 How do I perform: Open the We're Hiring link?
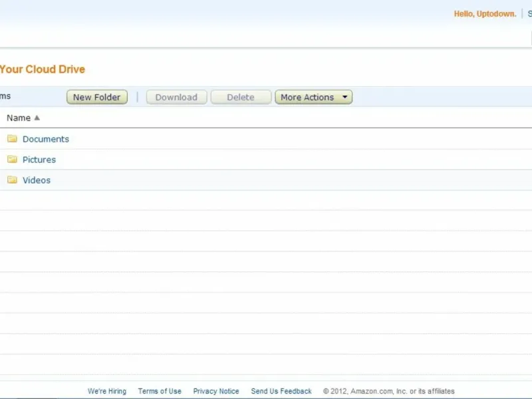coord(107,391)
